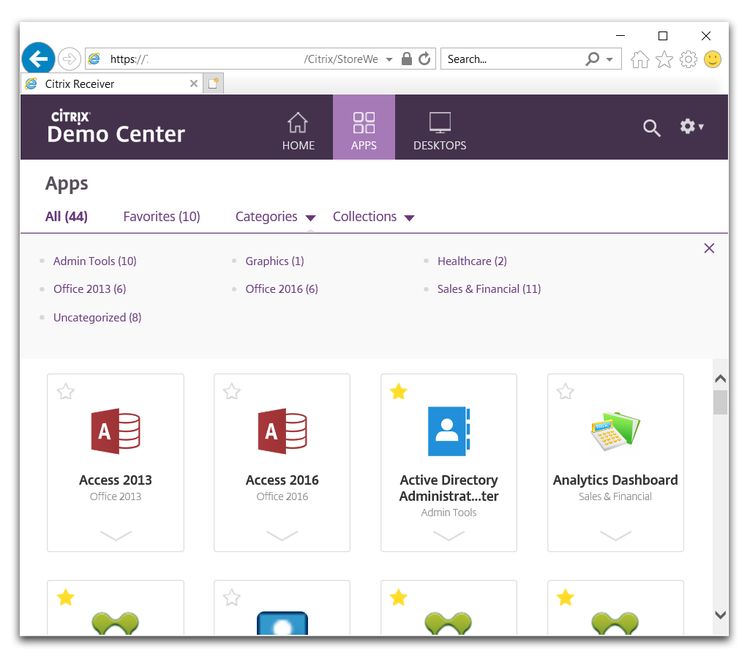The image size is (750, 659).
Task: Click the magnifier icon in browser Search box
Action: pyautogui.click(x=592, y=59)
